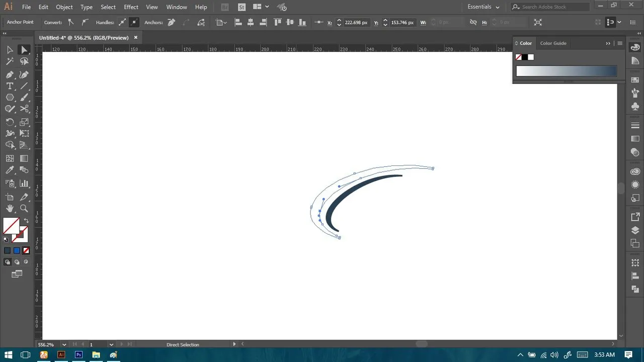Click the Fill color box in toolbar
The width and height of the screenshot is (644, 362).
click(x=12, y=226)
